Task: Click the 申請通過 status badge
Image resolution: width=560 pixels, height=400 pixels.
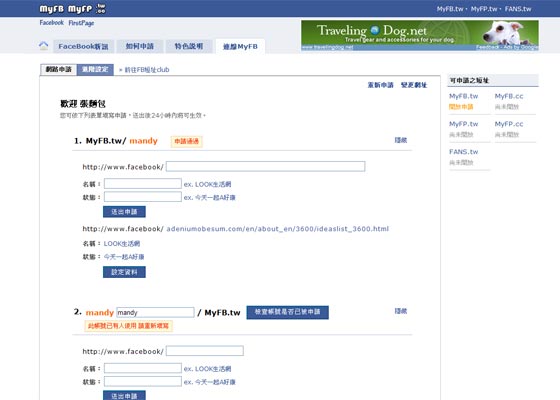Action: pyautogui.click(x=186, y=141)
